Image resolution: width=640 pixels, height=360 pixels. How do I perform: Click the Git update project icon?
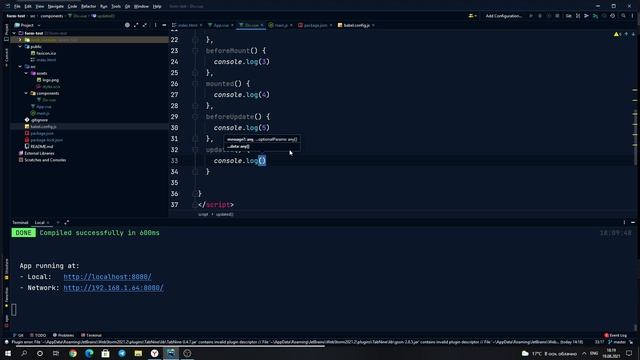(x=578, y=16)
